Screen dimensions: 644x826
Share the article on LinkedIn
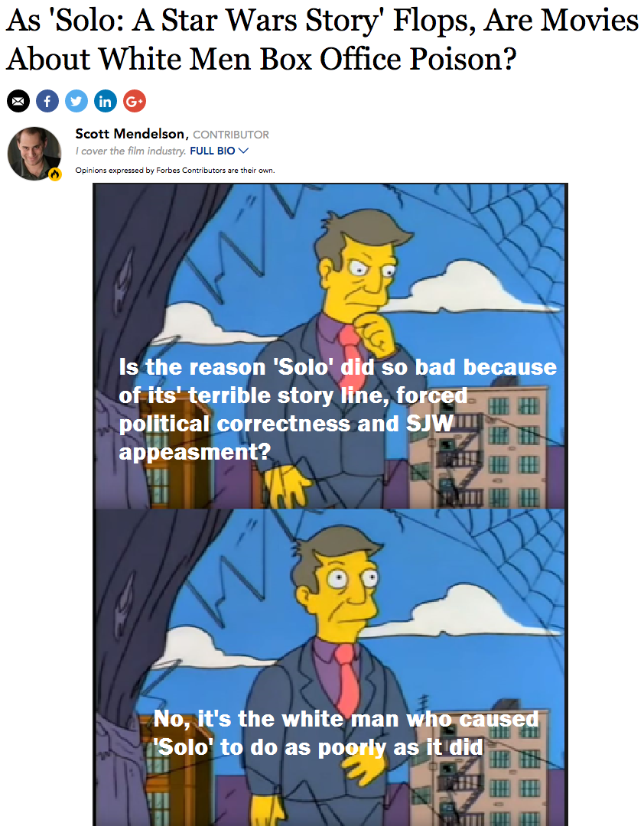click(106, 101)
